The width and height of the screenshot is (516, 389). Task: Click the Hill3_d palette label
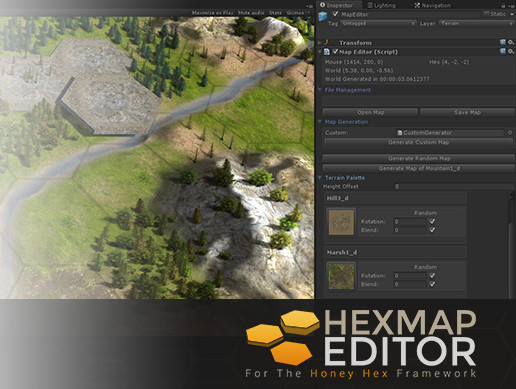click(x=337, y=198)
